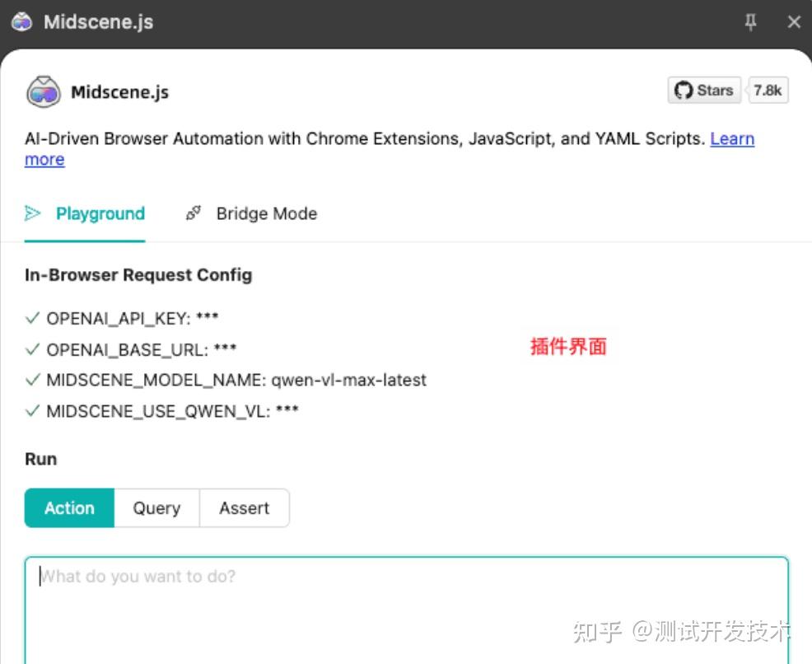The height and width of the screenshot is (664, 812).
Task: Click the checkmark beside MIDSCENE_MODEL_NAME
Action: click(x=32, y=380)
